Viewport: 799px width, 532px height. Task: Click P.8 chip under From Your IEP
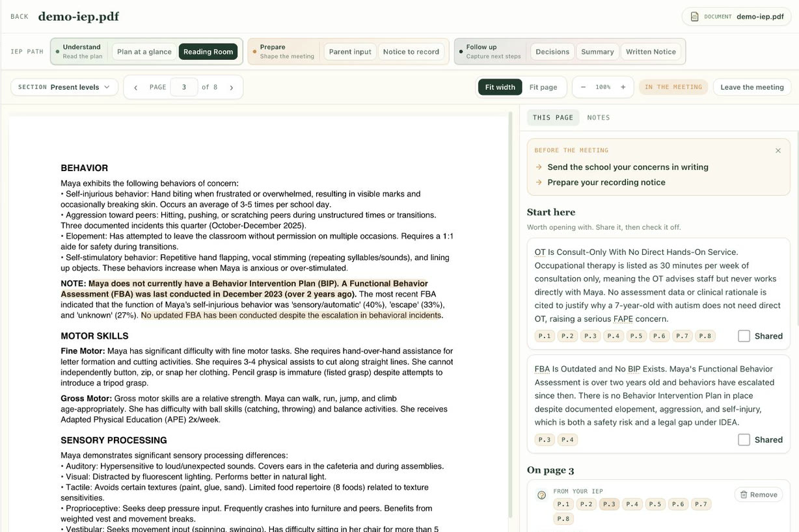tap(563, 519)
